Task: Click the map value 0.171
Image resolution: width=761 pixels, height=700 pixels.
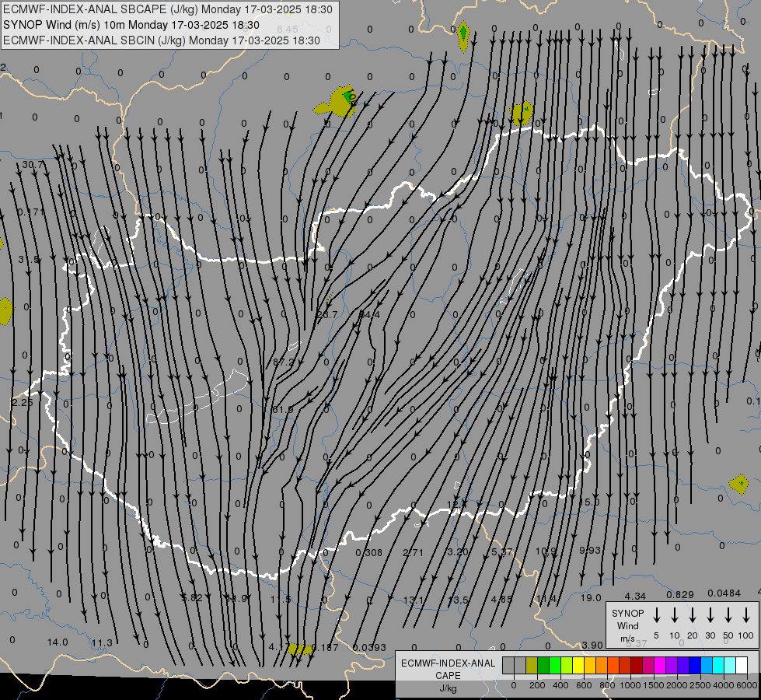Action: [31, 212]
